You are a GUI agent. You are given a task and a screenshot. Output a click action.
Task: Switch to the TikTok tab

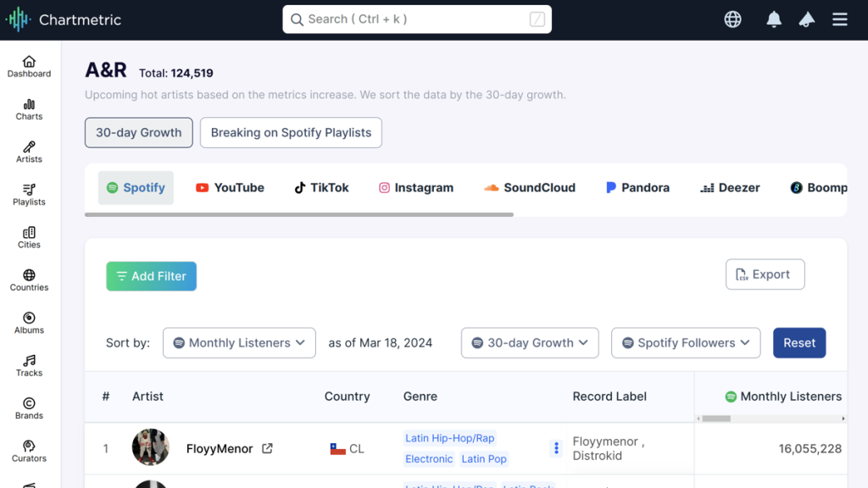point(321,187)
